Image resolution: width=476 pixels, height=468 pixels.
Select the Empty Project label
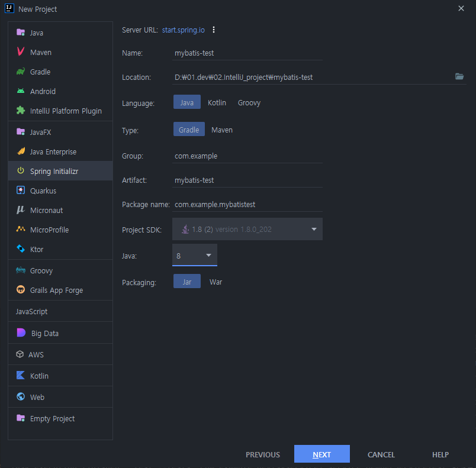(x=52, y=418)
